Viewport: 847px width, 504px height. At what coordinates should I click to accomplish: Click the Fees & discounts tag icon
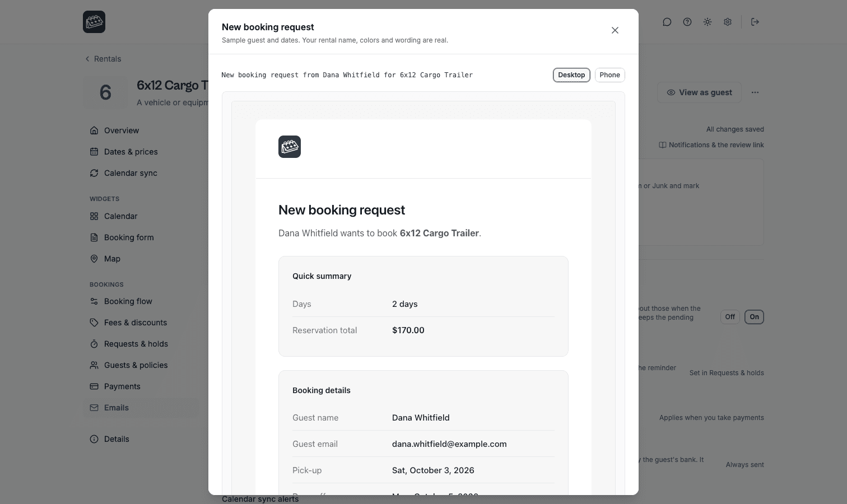click(x=94, y=323)
